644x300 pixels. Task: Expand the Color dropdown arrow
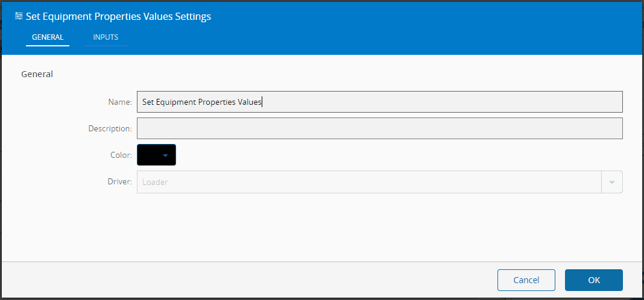point(166,155)
